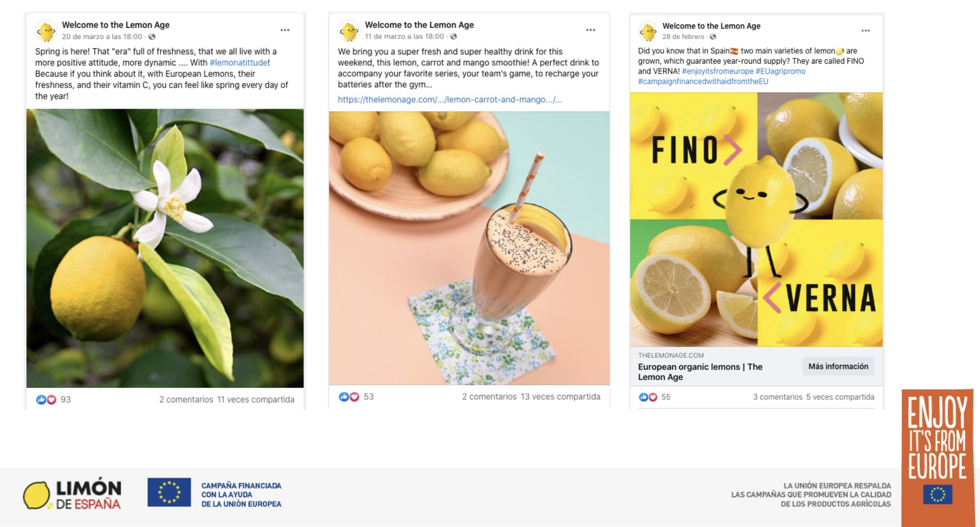
Task: Open options menu on the March 20 post
Action: [x=285, y=30]
